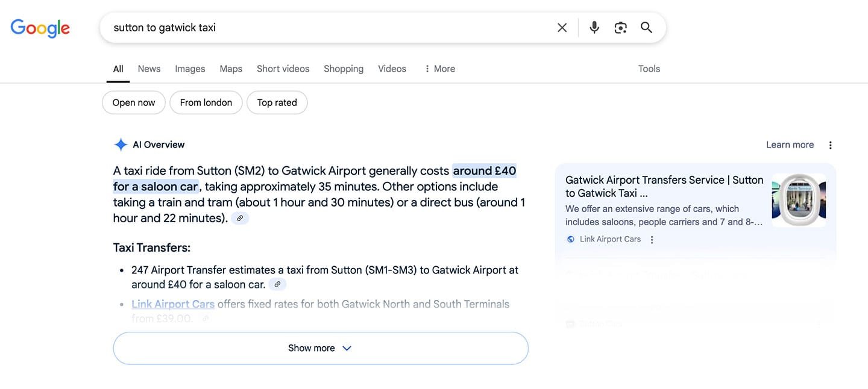This screenshot has height=389, width=868.
Task: Open the 'Link Airport Cars' hyperlink in the bullet list
Action: [x=173, y=304]
